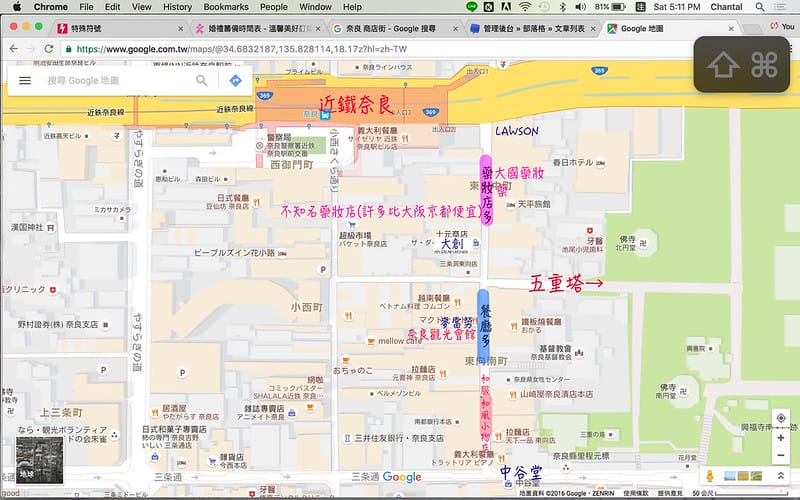Select the 野村證券(株) 奈良支店 marker
This screenshot has height=500, width=800.
106,324
